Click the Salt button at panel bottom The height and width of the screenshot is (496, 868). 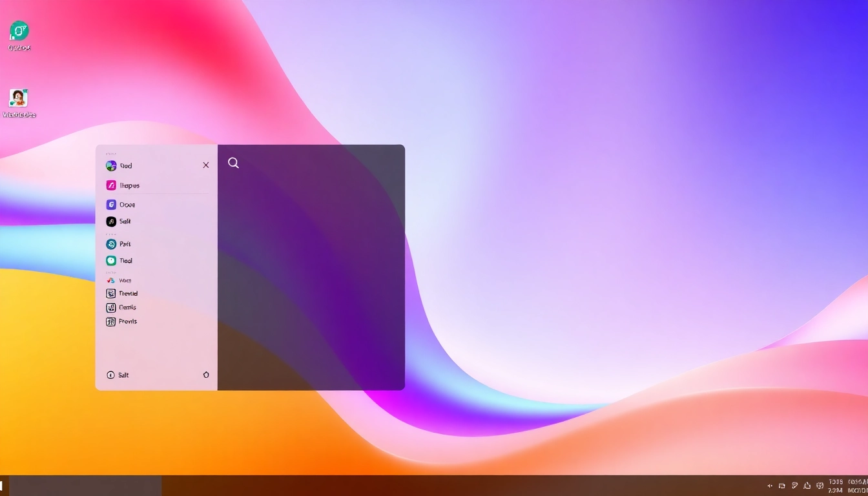(118, 375)
